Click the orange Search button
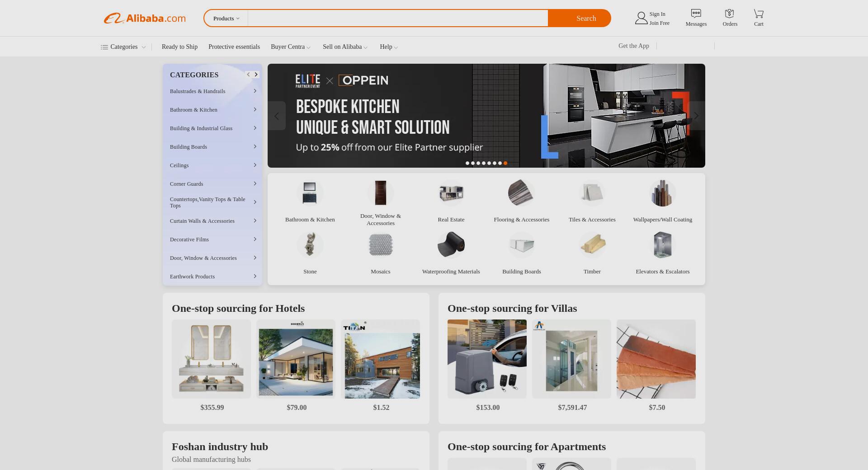Screen dimensions: 868x470 580,19
